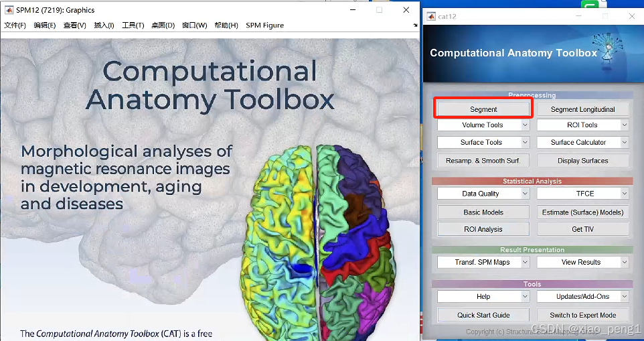Open the Quick Start Guide
This screenshot has width=644, height=341.
click(483, 315)
